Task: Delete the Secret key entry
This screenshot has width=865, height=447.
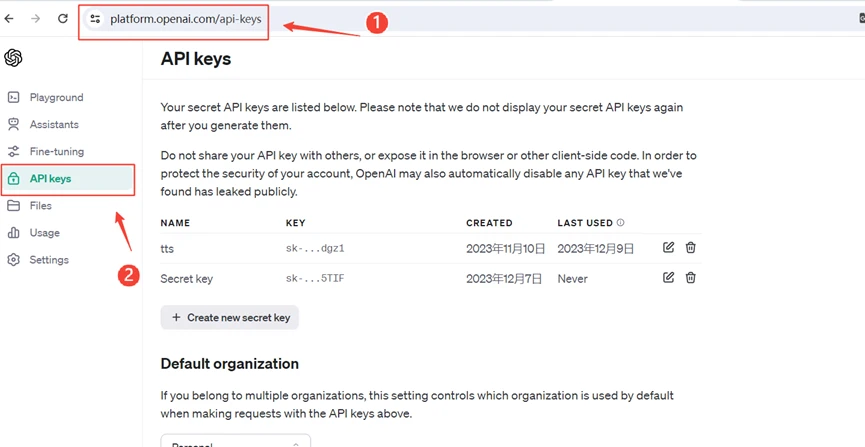Action: click(x=690, y=278)
